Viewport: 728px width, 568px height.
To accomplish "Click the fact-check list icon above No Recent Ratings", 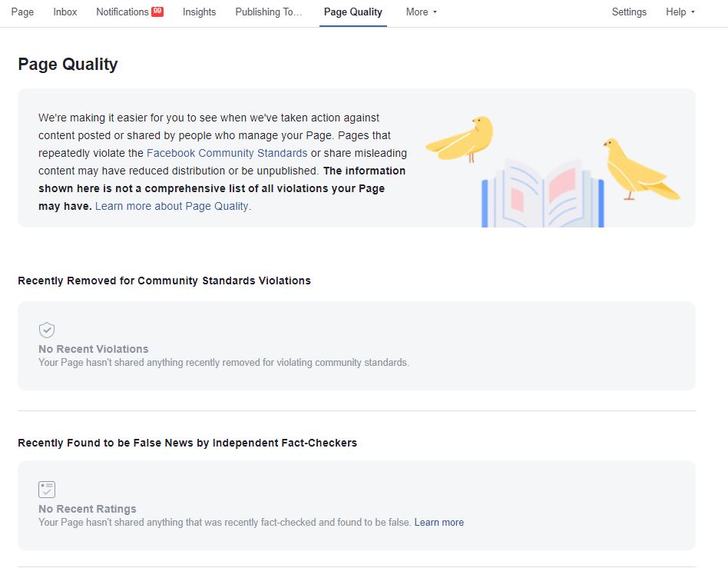I will coord(46,490).
